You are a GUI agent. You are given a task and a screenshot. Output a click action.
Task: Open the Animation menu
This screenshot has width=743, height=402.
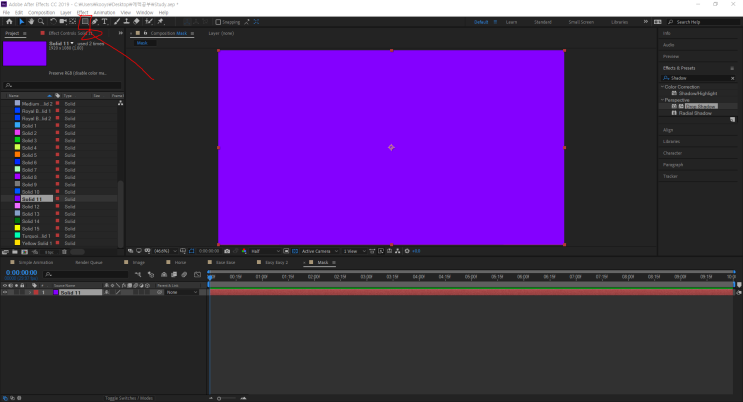(104, 12)
